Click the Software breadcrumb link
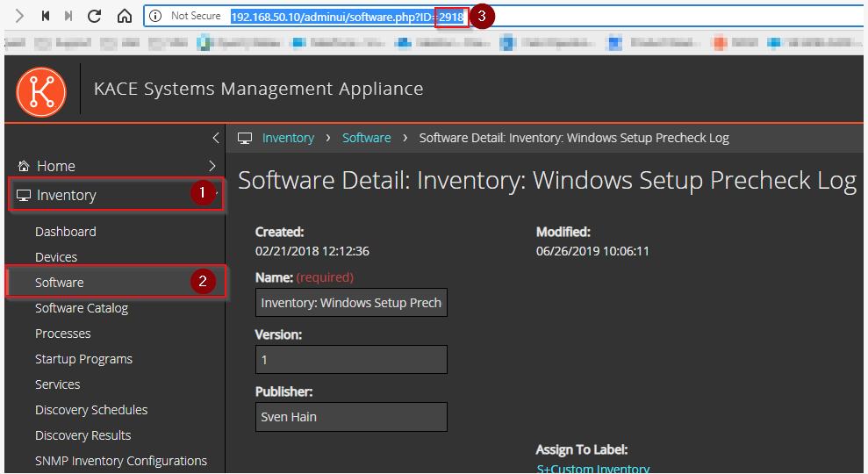This screenshot has width=868, height=474. [367, 138]
